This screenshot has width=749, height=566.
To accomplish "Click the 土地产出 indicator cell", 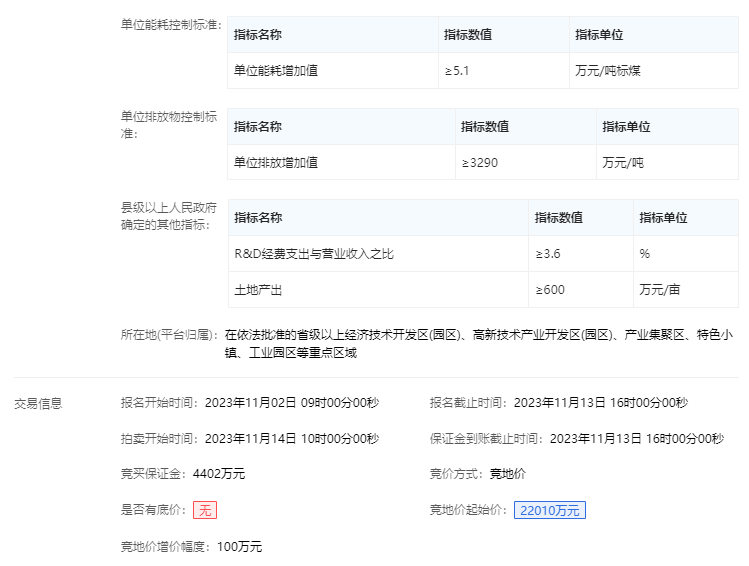I will pyautogui.click(x=258, y=290).
